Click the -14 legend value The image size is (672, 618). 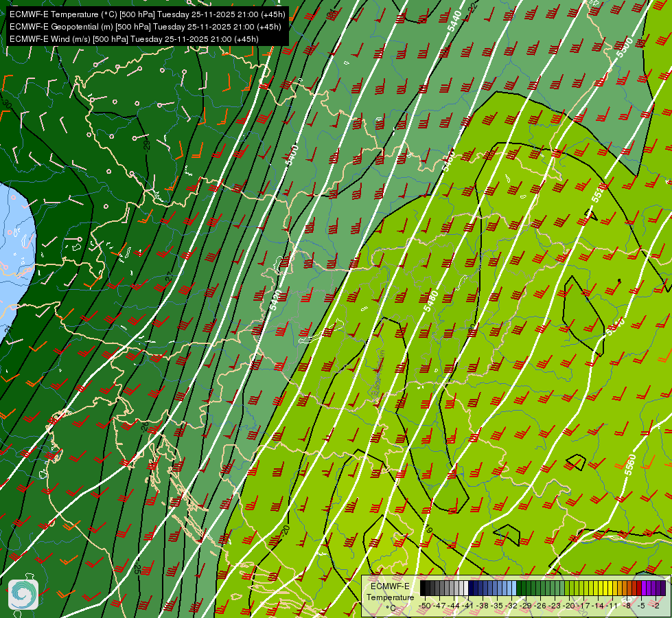[599, 606]
